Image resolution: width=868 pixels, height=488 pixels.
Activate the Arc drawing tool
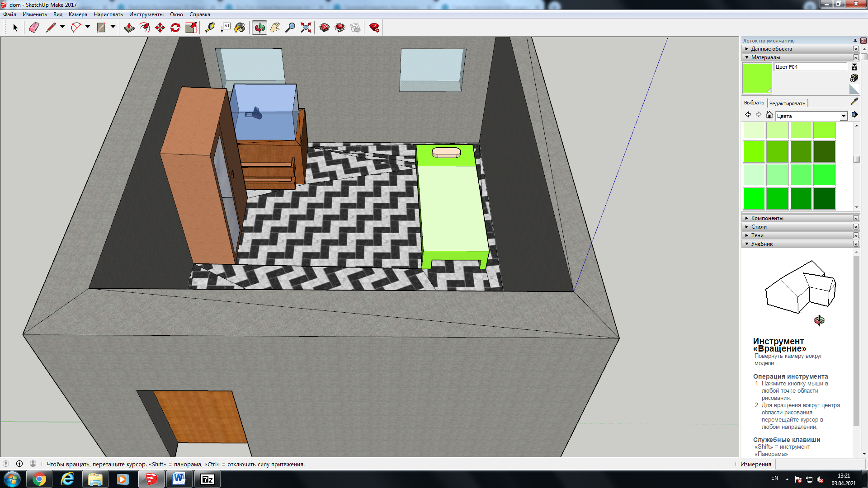pos(76,28)
